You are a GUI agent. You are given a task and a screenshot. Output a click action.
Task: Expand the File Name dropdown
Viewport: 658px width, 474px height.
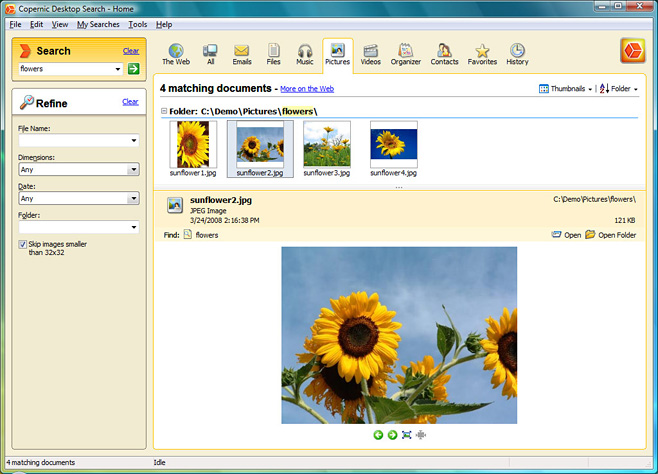pyautogui.click(x=134, y=141)
